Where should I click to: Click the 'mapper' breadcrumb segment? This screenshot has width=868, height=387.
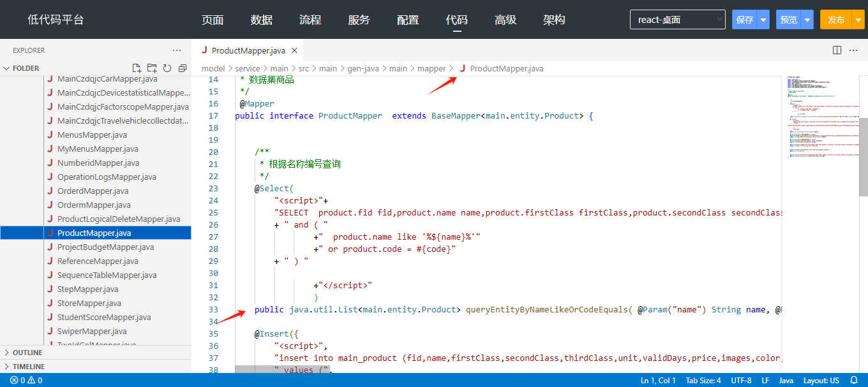pyautogui.click(x=431, y=69)
